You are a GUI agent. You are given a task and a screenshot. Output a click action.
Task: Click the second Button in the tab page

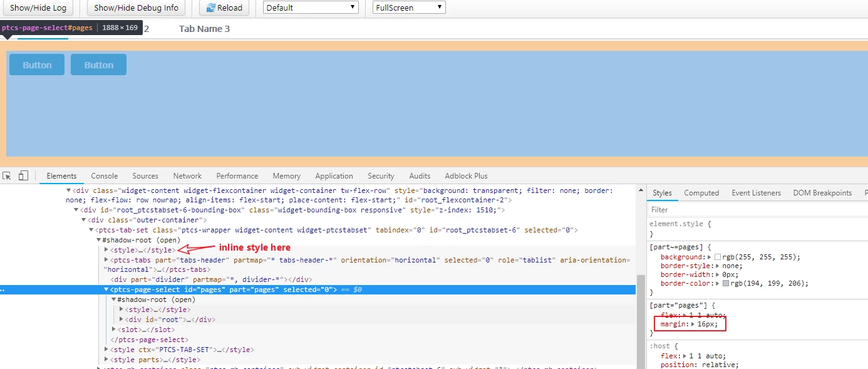[x=98, y=65]
